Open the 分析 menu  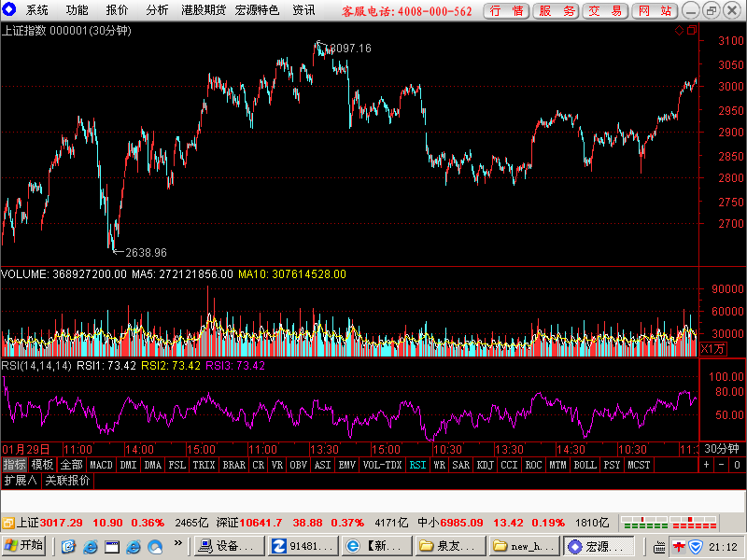pyautogui.click(x=157, y=10)
